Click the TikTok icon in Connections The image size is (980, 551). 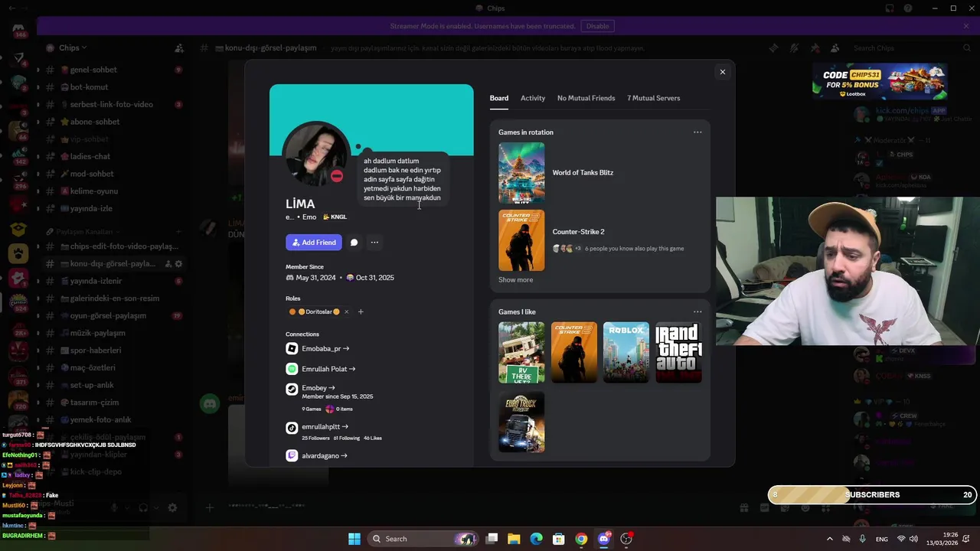(x=292, y=429)
